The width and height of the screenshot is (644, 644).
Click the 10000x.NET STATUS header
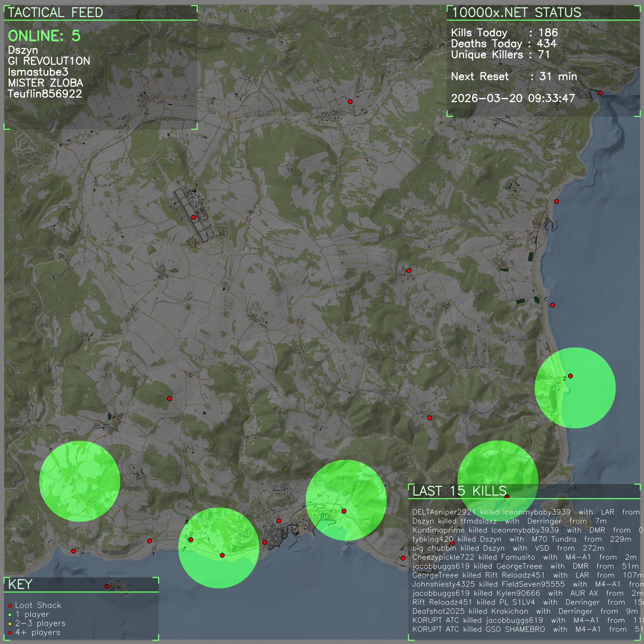click(x=516, y=13)
